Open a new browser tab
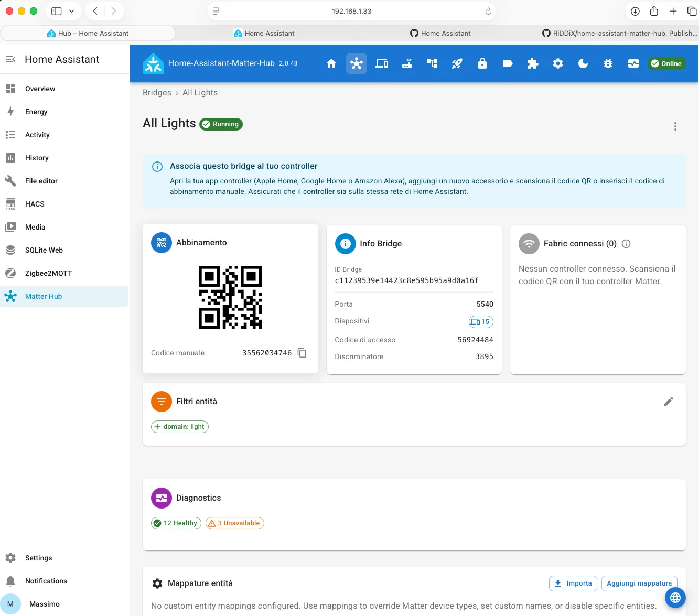The width and height of the screenshot is (699, 616). [673, 11]
